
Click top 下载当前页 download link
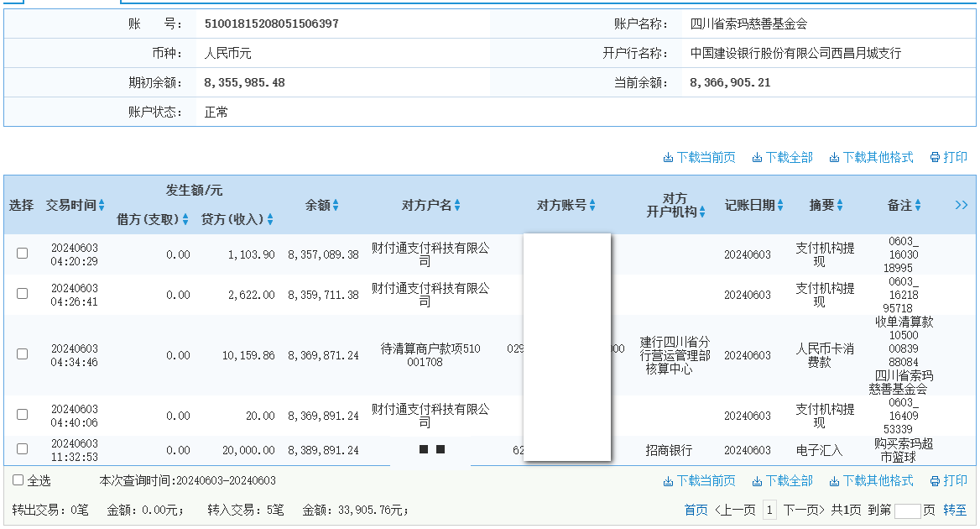click(700, 158)
